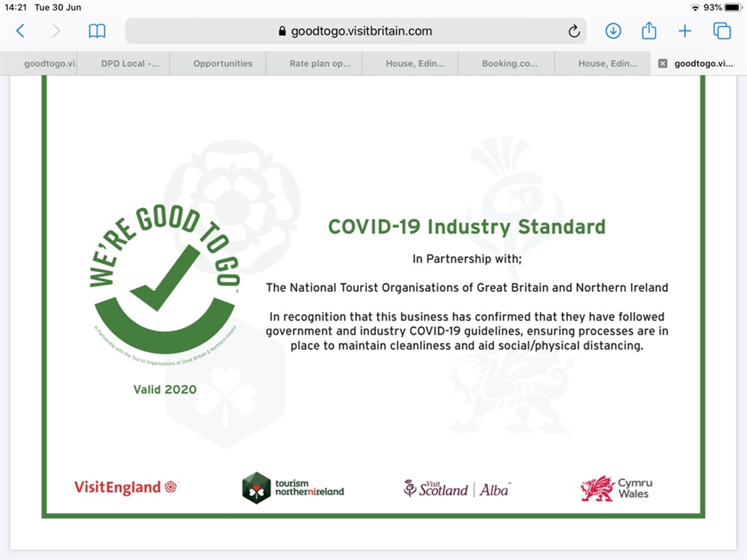Click the VisitEngland logo

tap(127, 487)
